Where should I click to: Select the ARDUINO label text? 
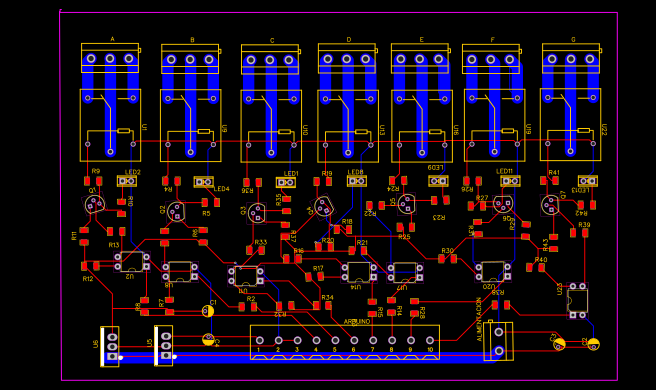pyautogui.click(x=357, y=321)
